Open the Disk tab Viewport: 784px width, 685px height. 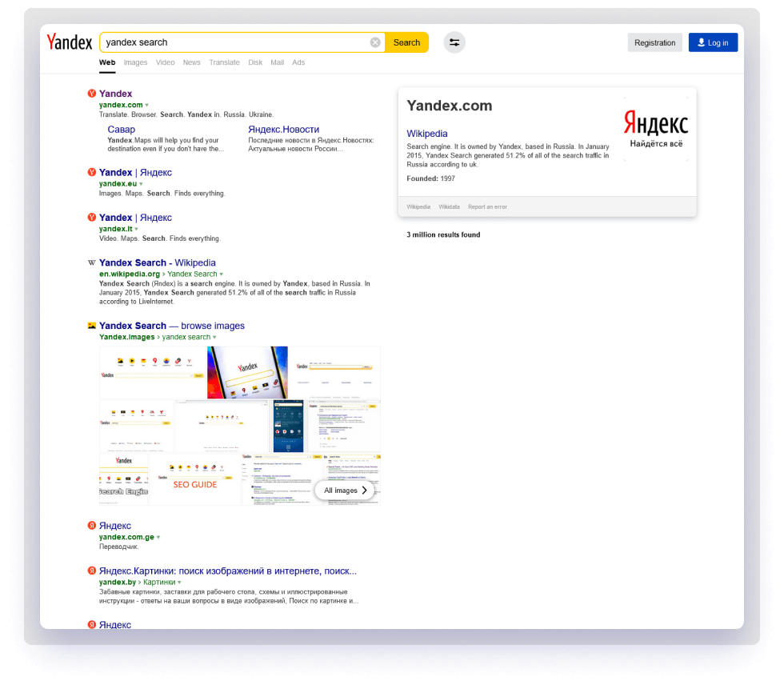coord(255,62)
